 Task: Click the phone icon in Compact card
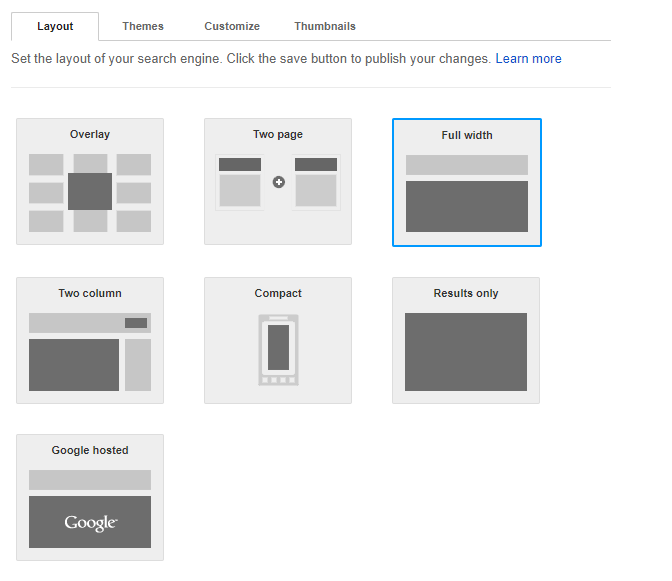click(x=279, y=350)
